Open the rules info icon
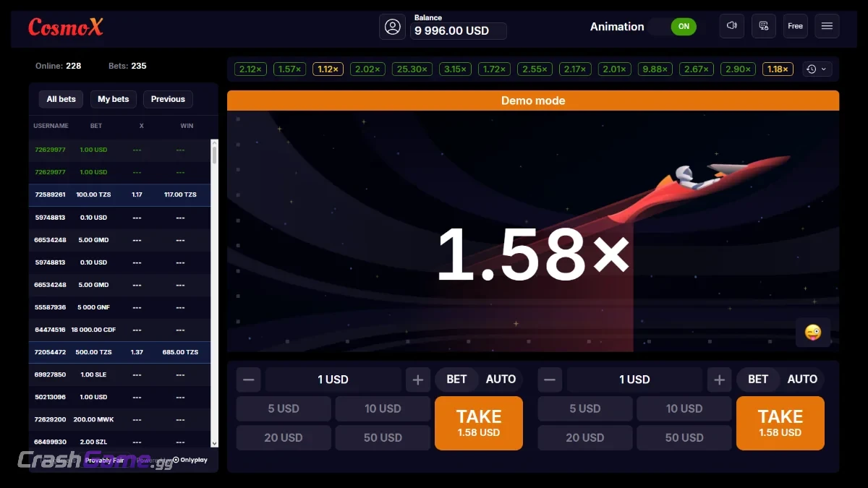 [x=764, y=26]
